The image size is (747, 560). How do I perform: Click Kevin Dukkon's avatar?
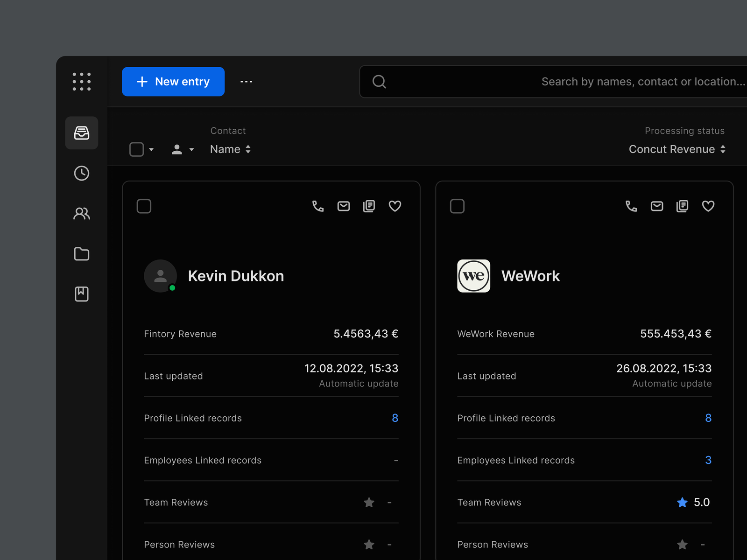point(160,276)
